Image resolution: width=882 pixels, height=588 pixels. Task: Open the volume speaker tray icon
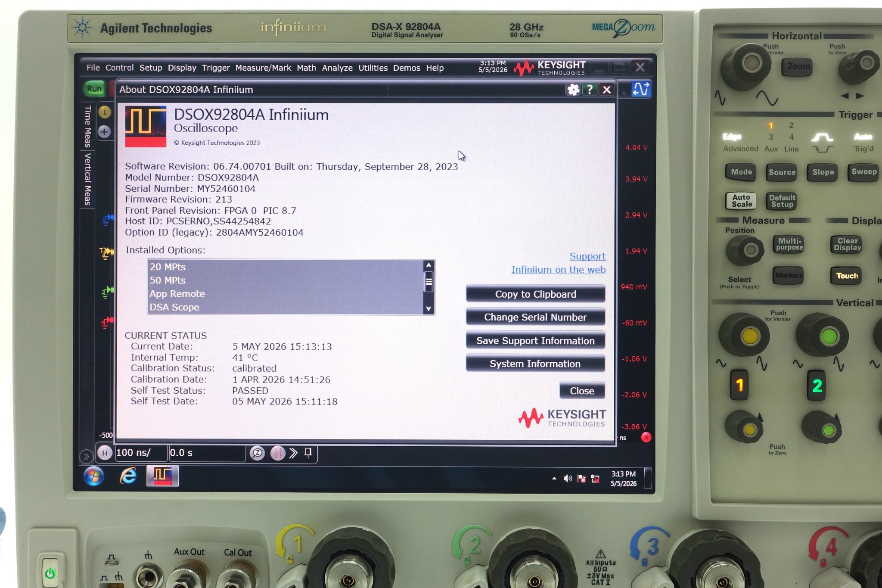[568, 479]
